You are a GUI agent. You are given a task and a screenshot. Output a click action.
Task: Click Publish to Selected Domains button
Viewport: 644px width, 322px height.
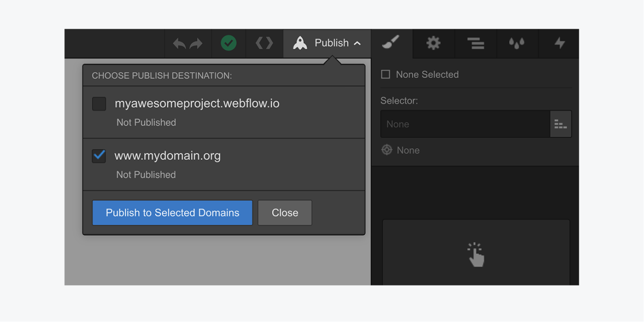(172, 213)
